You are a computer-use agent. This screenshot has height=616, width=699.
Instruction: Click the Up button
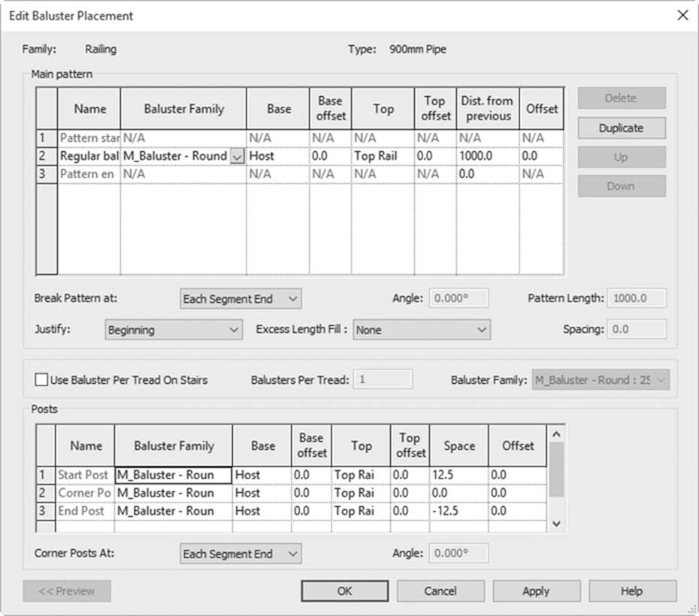pos(622,157)
